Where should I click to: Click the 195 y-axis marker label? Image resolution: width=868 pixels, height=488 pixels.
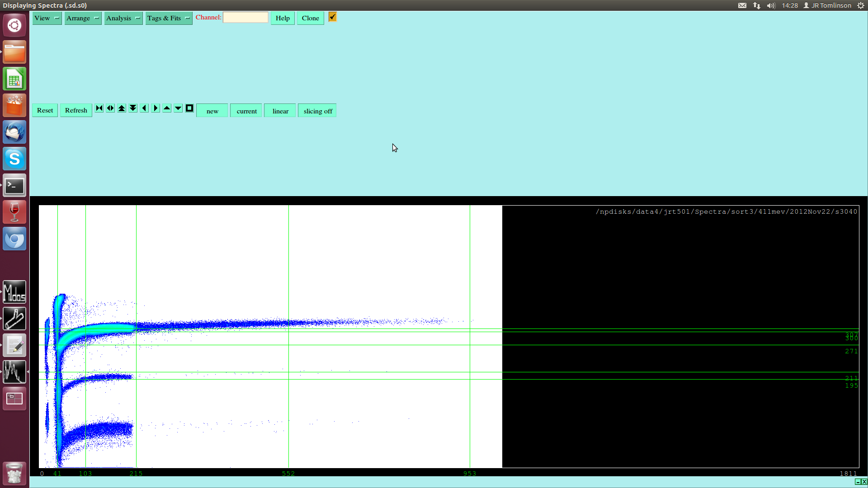click(x=851, y=385)
